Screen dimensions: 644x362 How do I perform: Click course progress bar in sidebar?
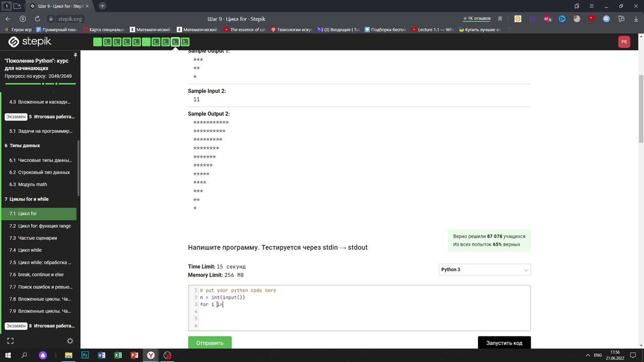(40, 83)
